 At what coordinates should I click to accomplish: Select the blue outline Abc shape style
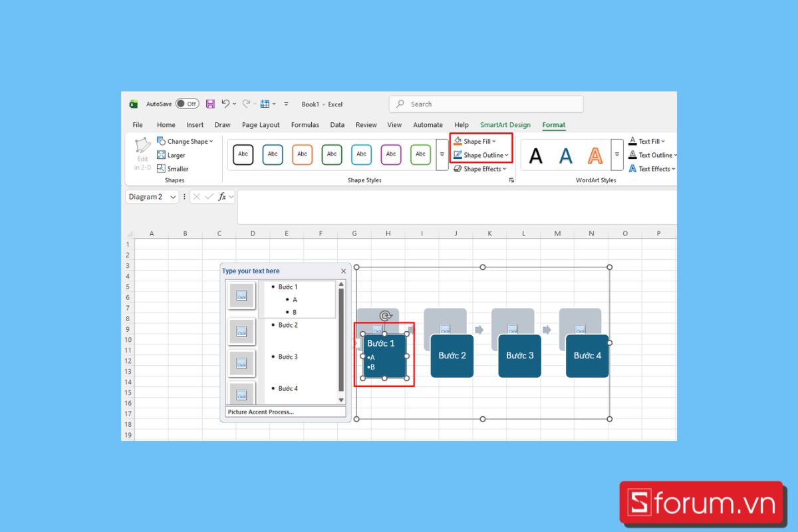(x=273, y=154)
